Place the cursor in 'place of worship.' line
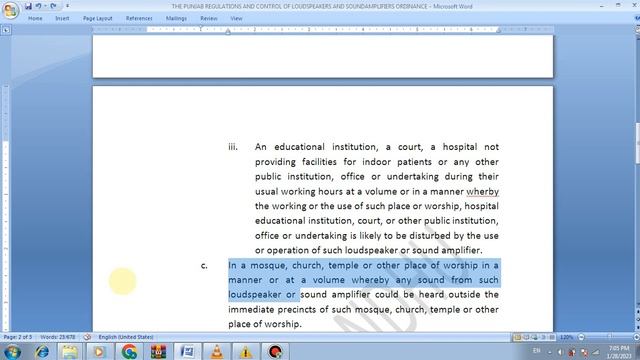The height and width of the screenshot is (360, 640). (264, 324)
